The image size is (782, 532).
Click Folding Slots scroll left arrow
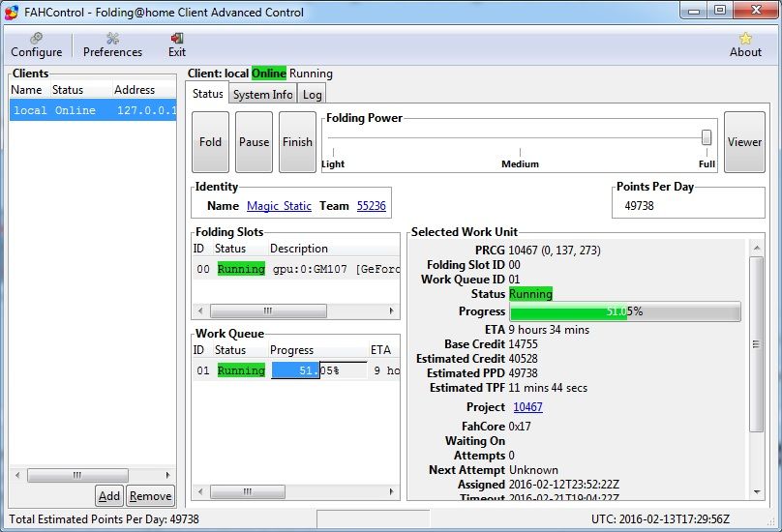(x=200, y=311)
